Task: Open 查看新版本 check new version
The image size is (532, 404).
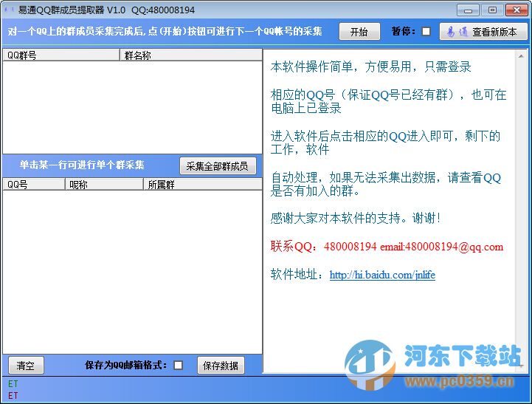Action: click(x=483, y=32)
